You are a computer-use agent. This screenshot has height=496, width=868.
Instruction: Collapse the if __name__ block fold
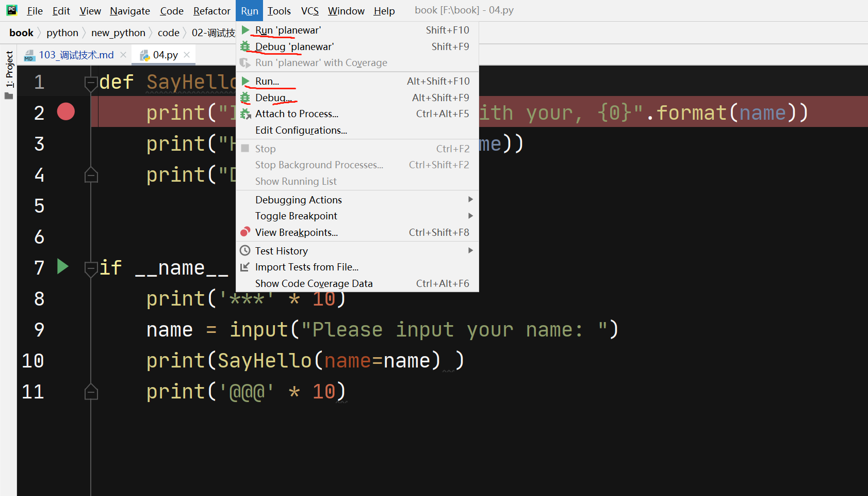point(91,268)
